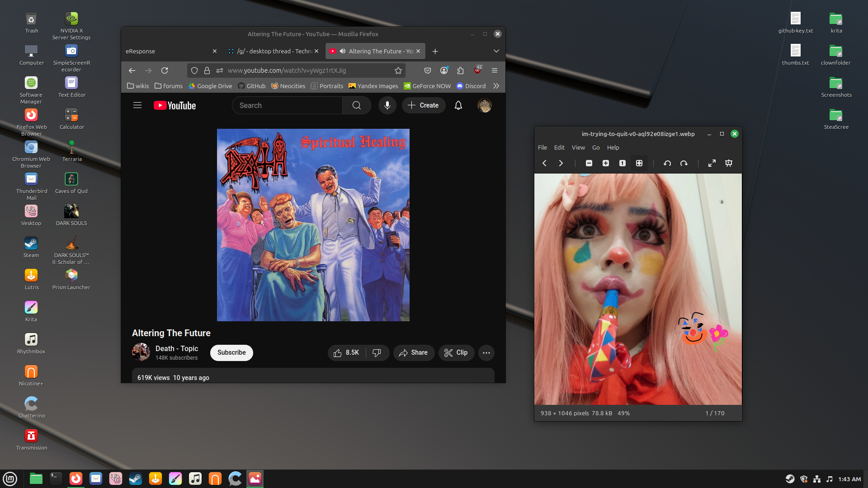Open File menu in image viewer

[542, 147]
